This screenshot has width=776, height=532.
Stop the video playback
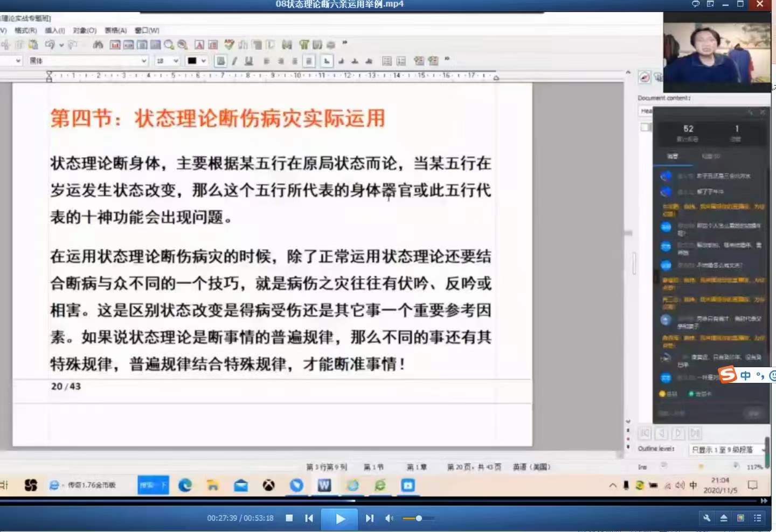(x=289, y=518)
